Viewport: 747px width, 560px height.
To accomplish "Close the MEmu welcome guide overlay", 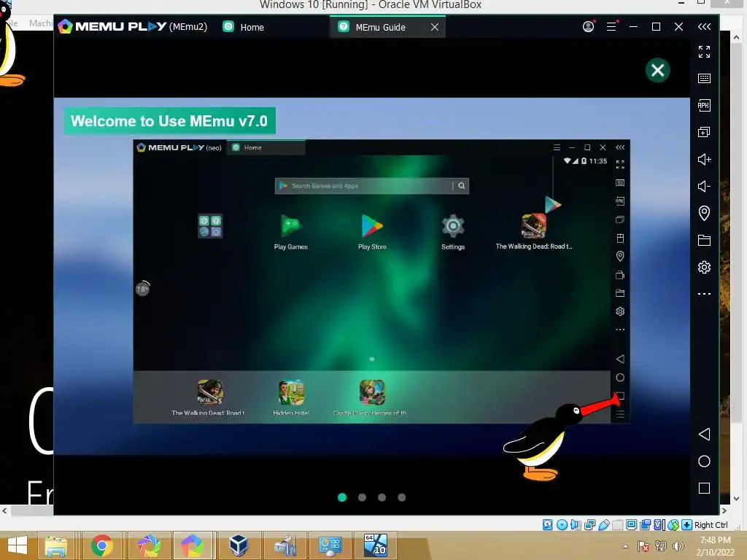I will pyautogui.click(x=657, y=71).
